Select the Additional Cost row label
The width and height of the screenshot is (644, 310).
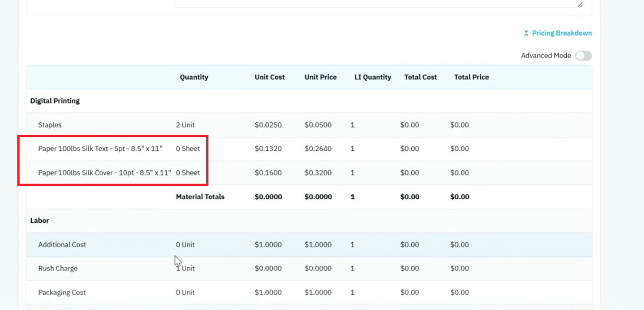point(62,244)
